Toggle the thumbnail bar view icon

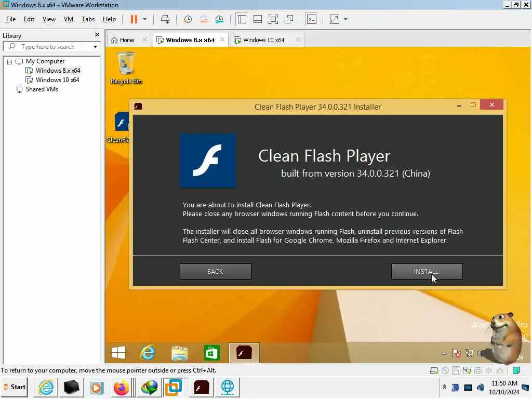pos(258,19)
